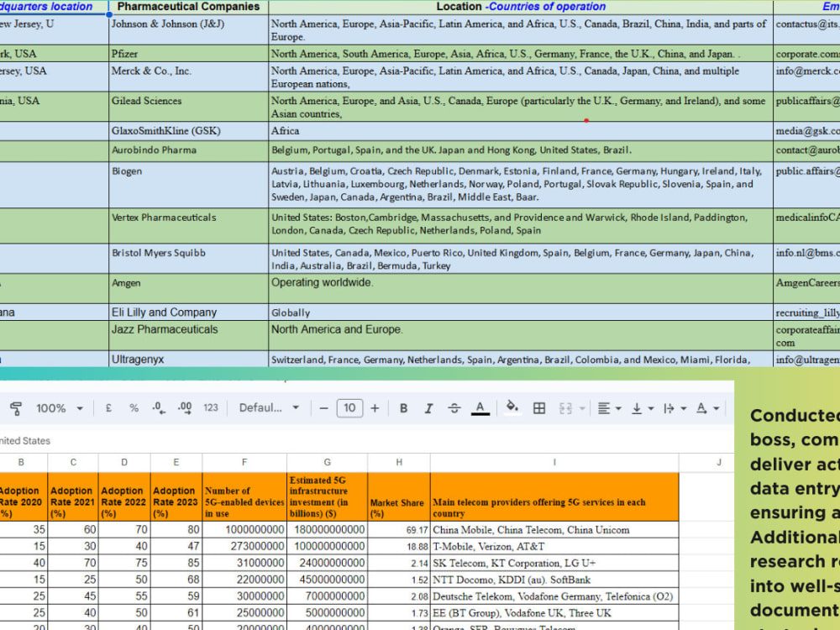Screen dimensions: 840x630
Task: Increase font size with plus button
Action: pyautogui.click(x=375, y=408)
